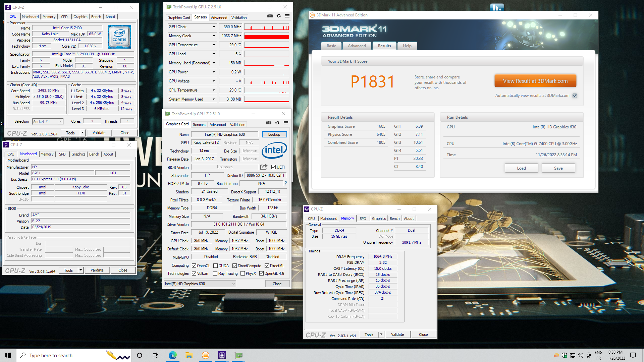Click Memory Clock sensor graph bar
Viewport: 644px width, 362px height.
[x=266, y=36]
